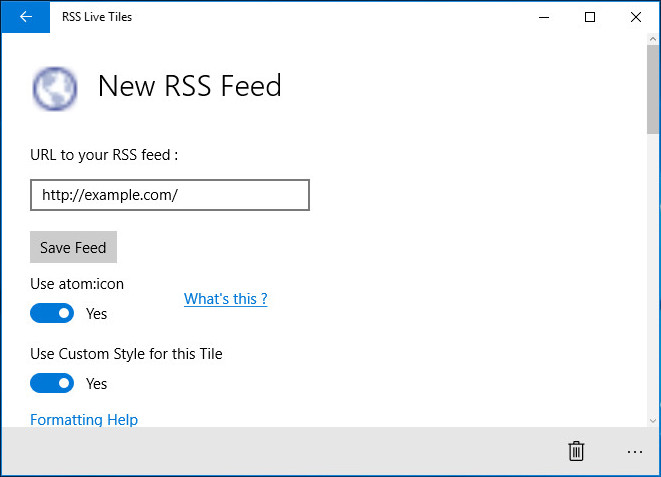The image size is (661, 477).
Task: Click the New RSS Feed heading
Action: point(190,86)
